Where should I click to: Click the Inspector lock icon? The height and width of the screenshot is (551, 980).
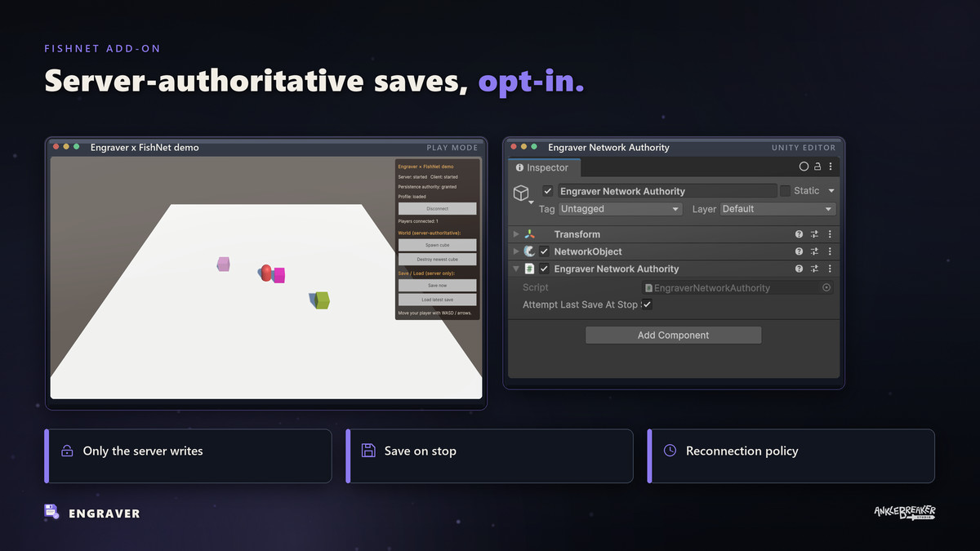pyautogui.click(x=817, y=167)
